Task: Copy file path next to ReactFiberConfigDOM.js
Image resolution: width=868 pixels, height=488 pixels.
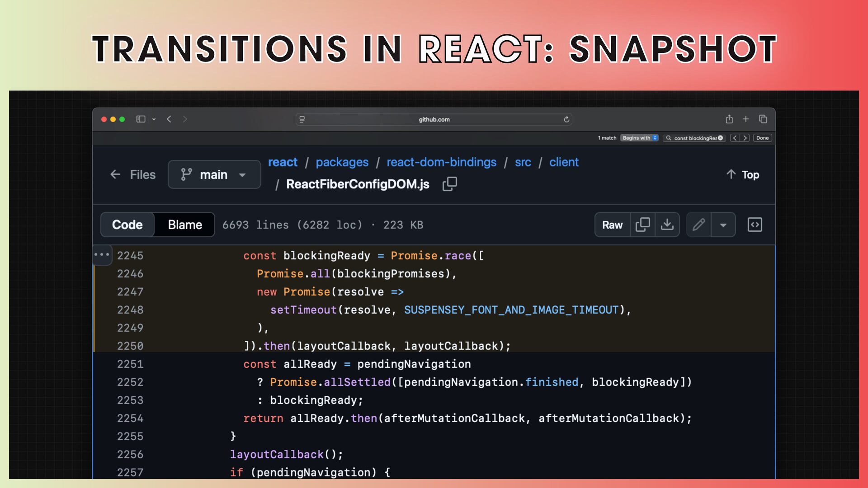Action: click(449, 184)
